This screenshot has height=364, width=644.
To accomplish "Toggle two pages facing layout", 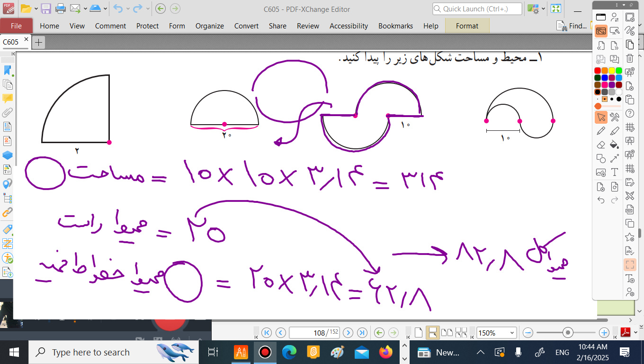I will click(x=446, y=333).
